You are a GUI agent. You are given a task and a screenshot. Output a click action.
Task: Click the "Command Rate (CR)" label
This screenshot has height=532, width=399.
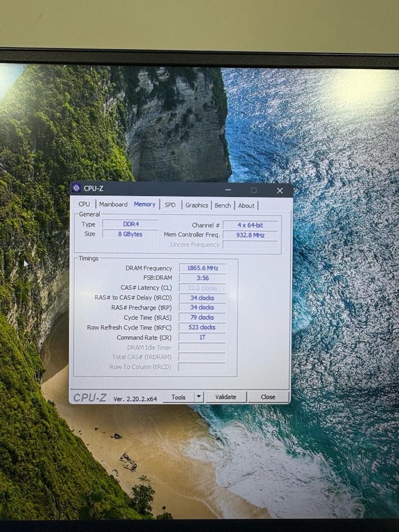[x=144, y=337]
